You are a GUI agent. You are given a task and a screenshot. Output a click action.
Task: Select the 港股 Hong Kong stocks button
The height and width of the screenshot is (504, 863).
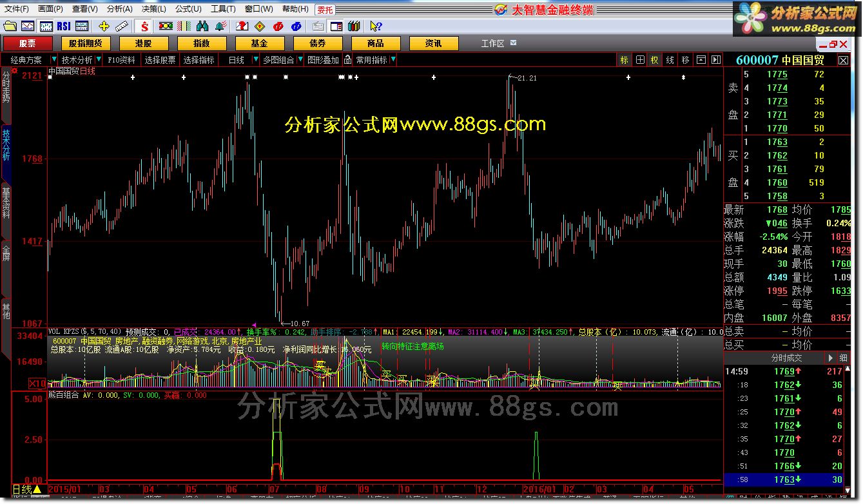[144, 43]
